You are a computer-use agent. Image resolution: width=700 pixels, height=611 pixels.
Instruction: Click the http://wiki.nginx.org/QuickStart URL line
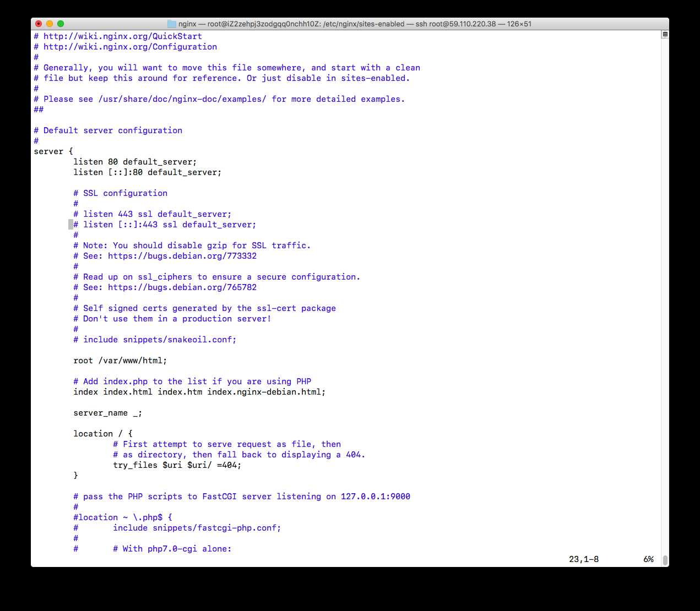(x=118, y=36)
